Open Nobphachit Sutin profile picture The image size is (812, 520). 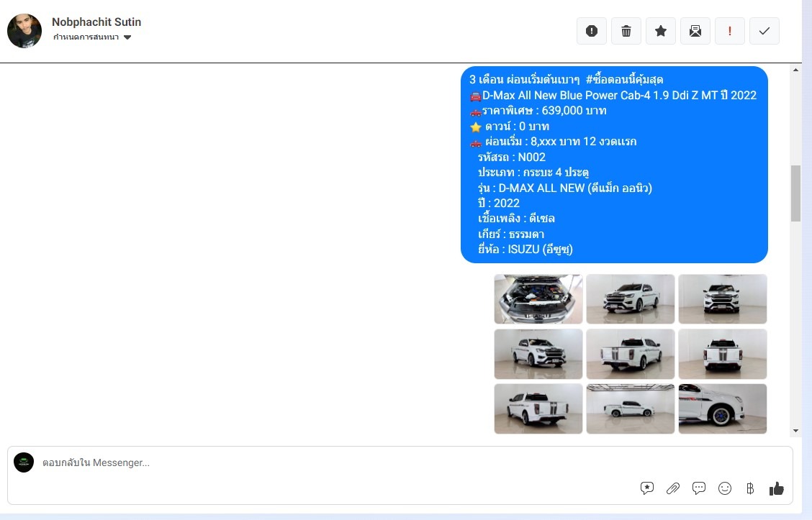[x=24, y=31]
